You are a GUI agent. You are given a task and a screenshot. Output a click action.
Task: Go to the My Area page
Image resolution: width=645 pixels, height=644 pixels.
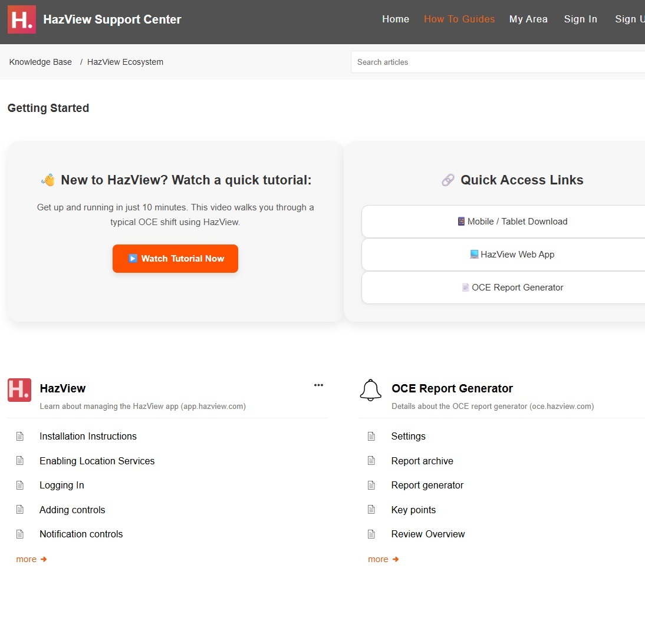[x=528, y=19]
